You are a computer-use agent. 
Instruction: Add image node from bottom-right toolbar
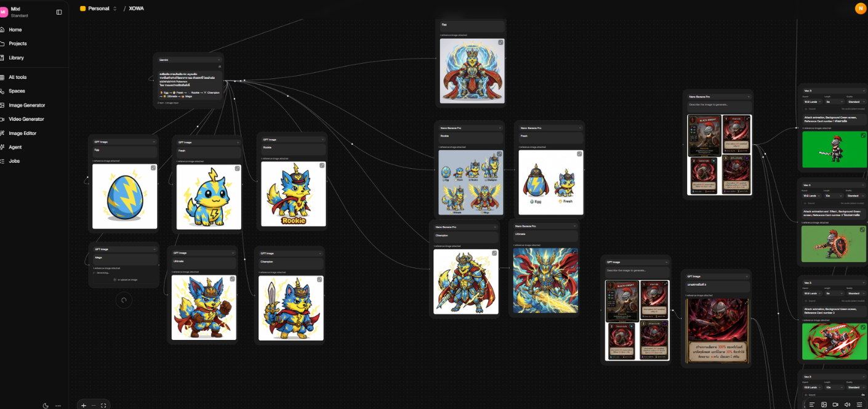[824, 405]
